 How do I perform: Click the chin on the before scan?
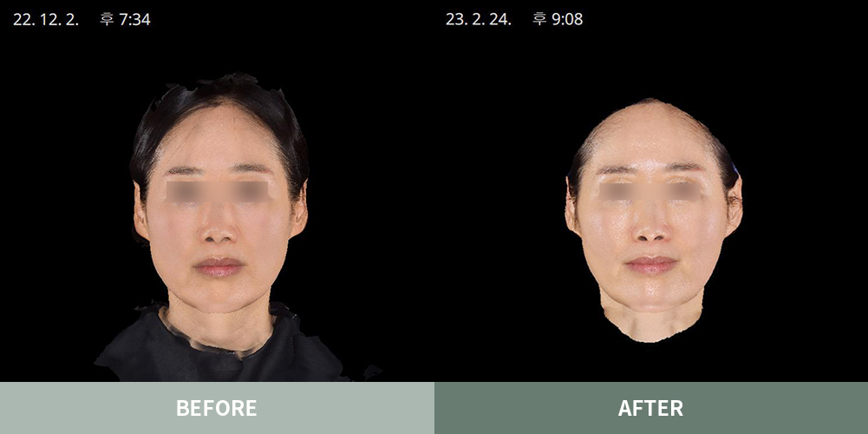pyautogui.click(x=219, y=295)
